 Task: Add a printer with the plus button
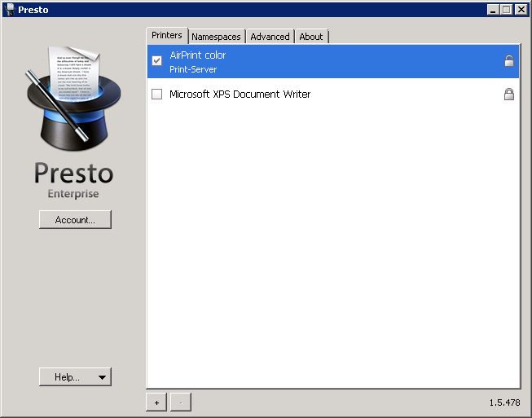[x=156, y=403]
